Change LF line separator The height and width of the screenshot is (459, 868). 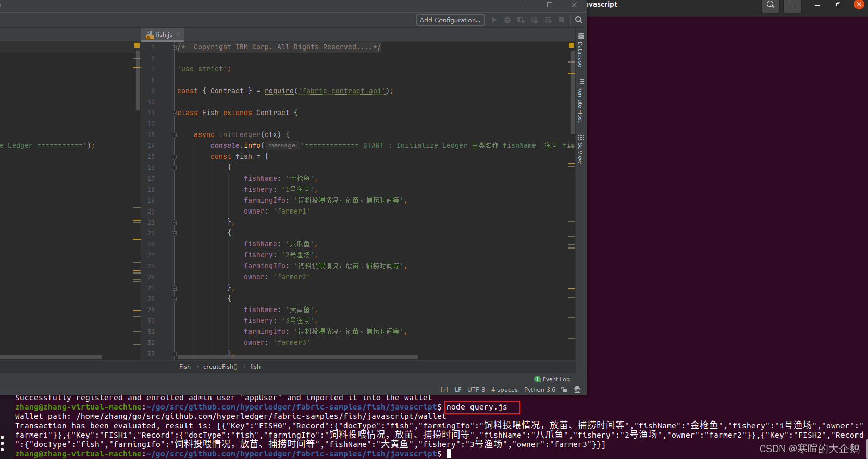coord(458,389)
